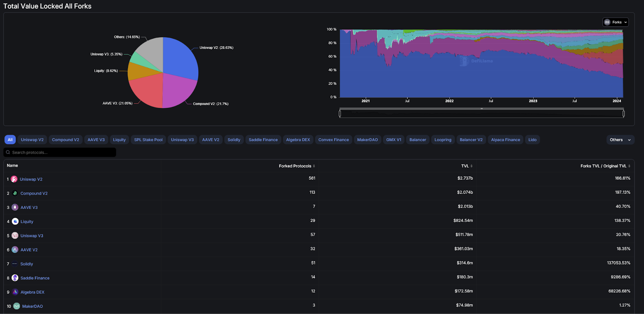Open MakerDAO link in table
The height and width of the screenshot is (314, 644).
click(33, 306)
